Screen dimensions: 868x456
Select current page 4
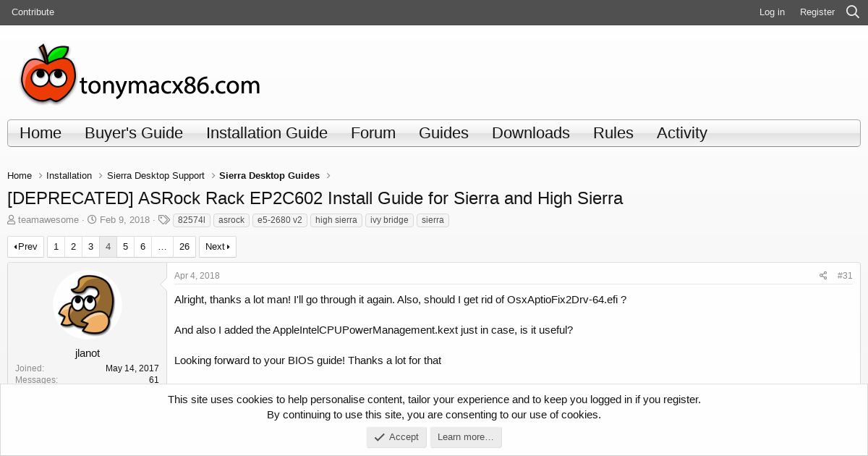(x=108, y=247)
